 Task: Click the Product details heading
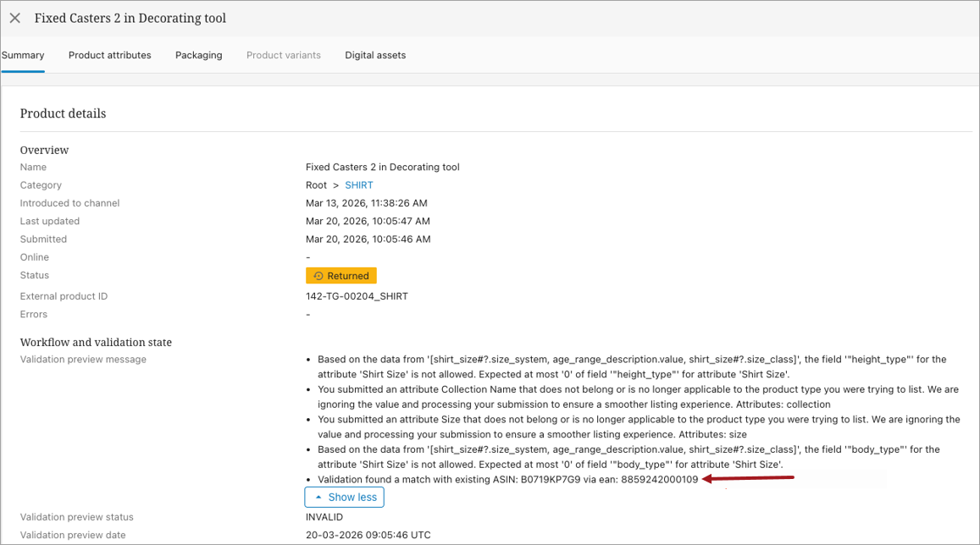point(63,113)
